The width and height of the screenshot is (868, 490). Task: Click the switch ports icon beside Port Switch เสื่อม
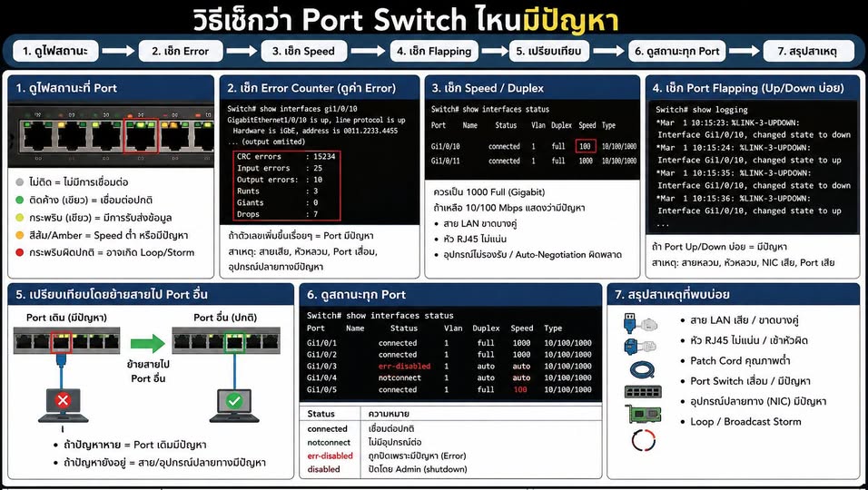click(642, 392)
